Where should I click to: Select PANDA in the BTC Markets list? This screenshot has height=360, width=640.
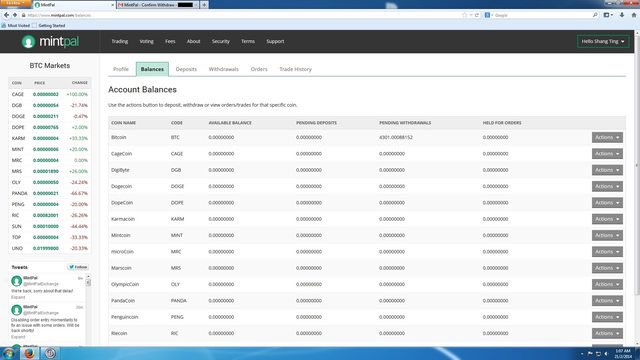click(50, 193)
